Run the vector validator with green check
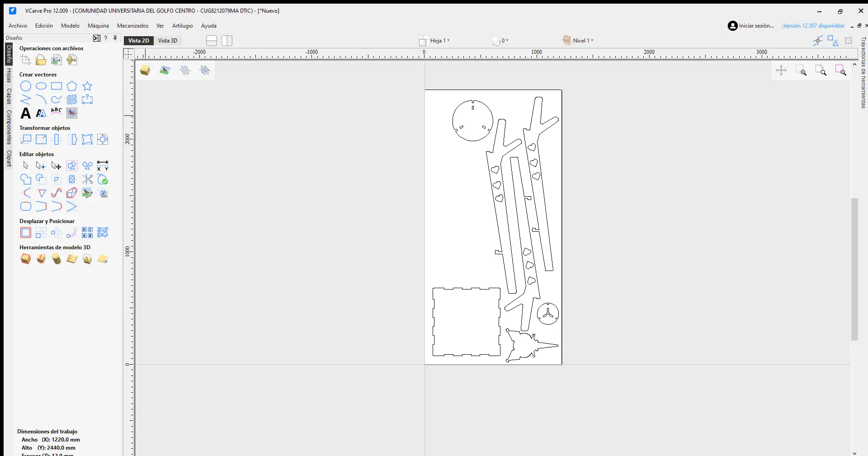 pos(103,179)
